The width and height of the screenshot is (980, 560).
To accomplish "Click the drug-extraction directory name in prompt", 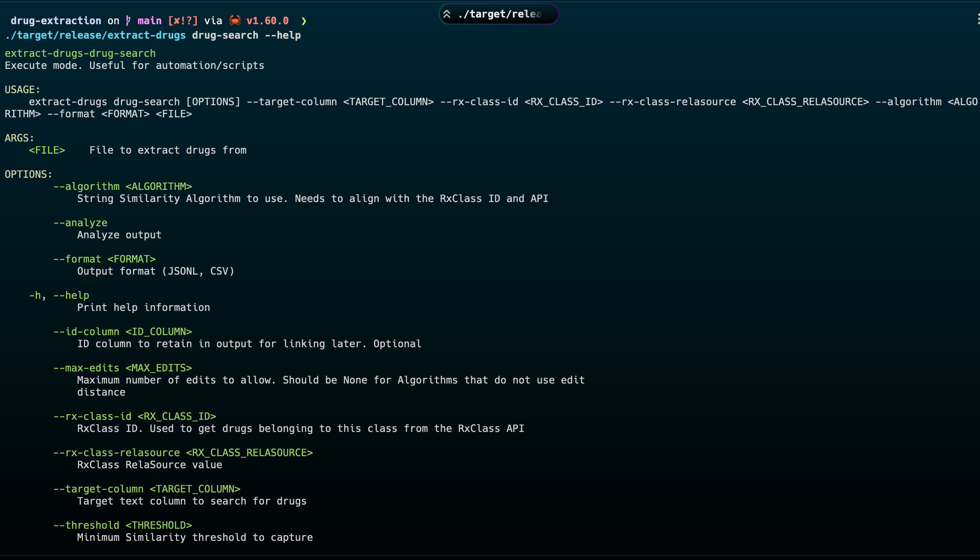I will coord(56,21).
